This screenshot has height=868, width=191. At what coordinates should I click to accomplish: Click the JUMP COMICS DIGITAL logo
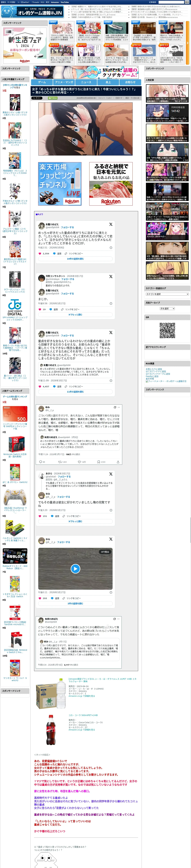pyautogui.click(x=15, y=307)
